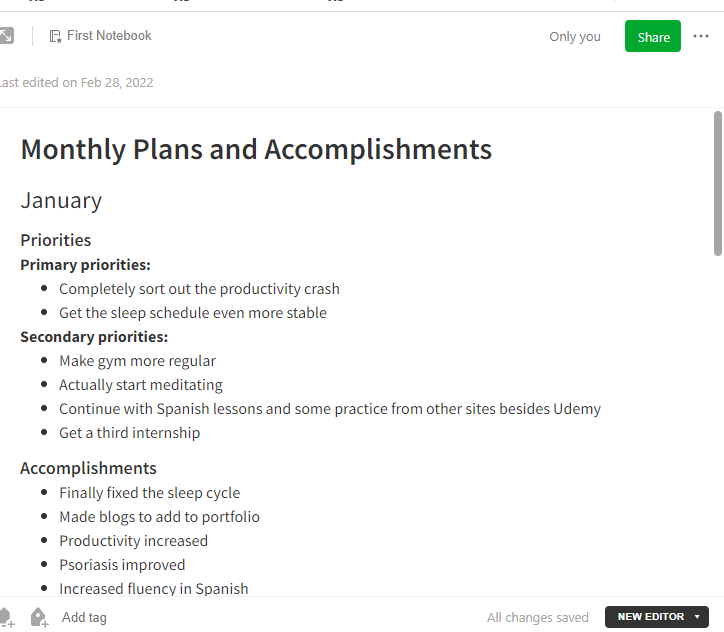
Task: Add a reminder using the bell icon
Action: click(x=6, y=617)
